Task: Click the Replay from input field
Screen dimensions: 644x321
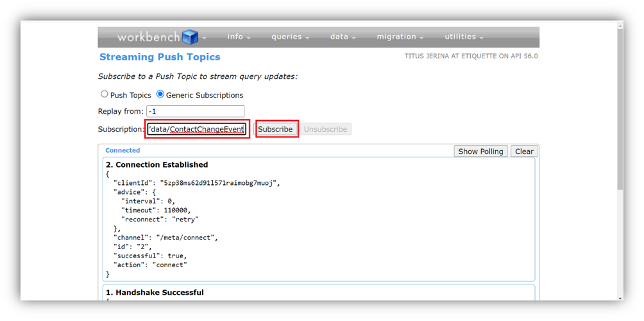Action: click(196, 111)
